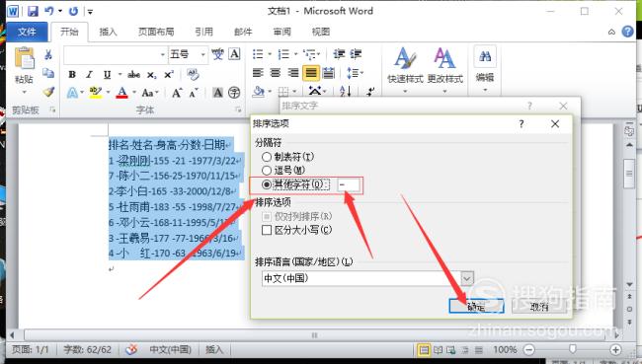Expand the font color dropdown arrow
The width and height of the screenshot is (642, 364).
click(x=134, y=93)
